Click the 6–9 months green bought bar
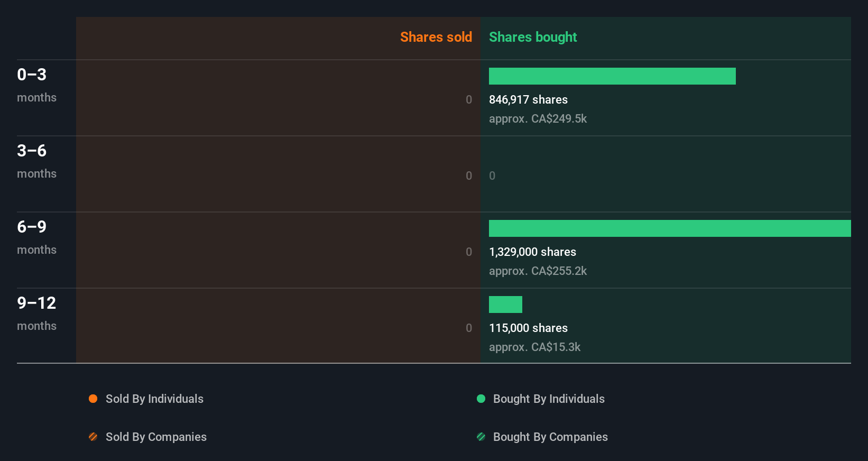 pyautogui.click(x=670, y=228)
